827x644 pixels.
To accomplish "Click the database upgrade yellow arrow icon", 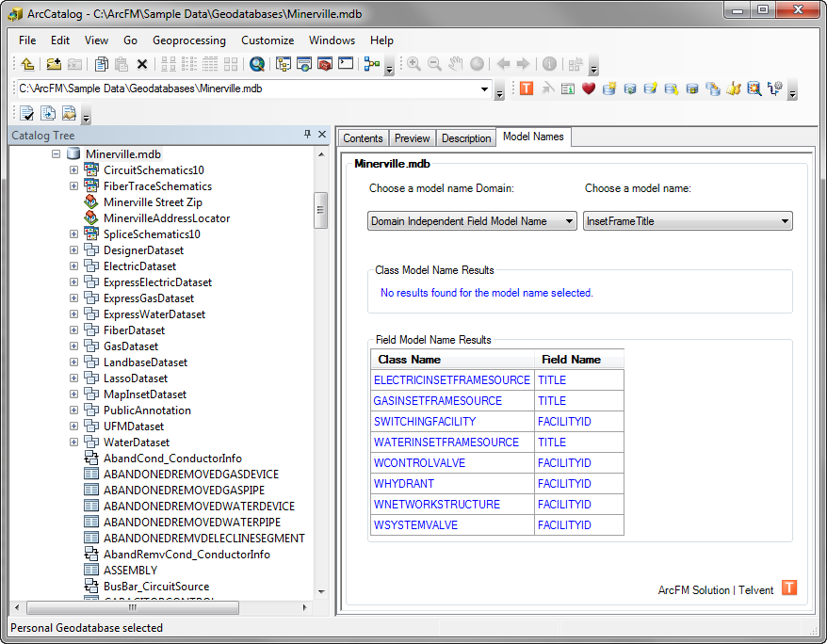I will (650, 89).
